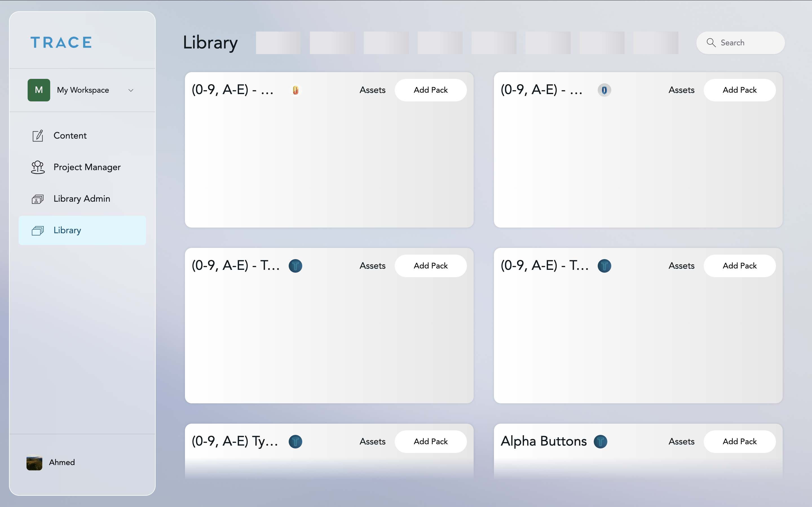Open Assets on the top-right pack
This screenshot has width=812, height=507.
681,90
